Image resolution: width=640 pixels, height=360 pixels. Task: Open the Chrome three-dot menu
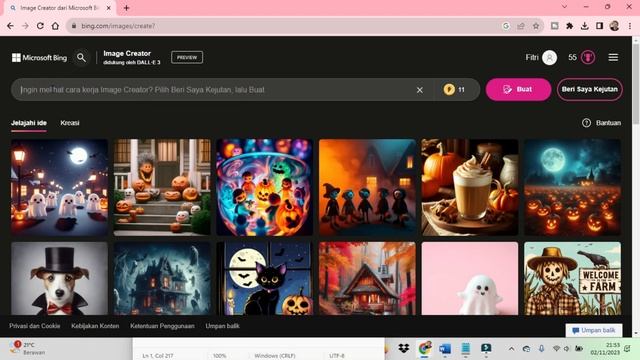coord(630,26)
